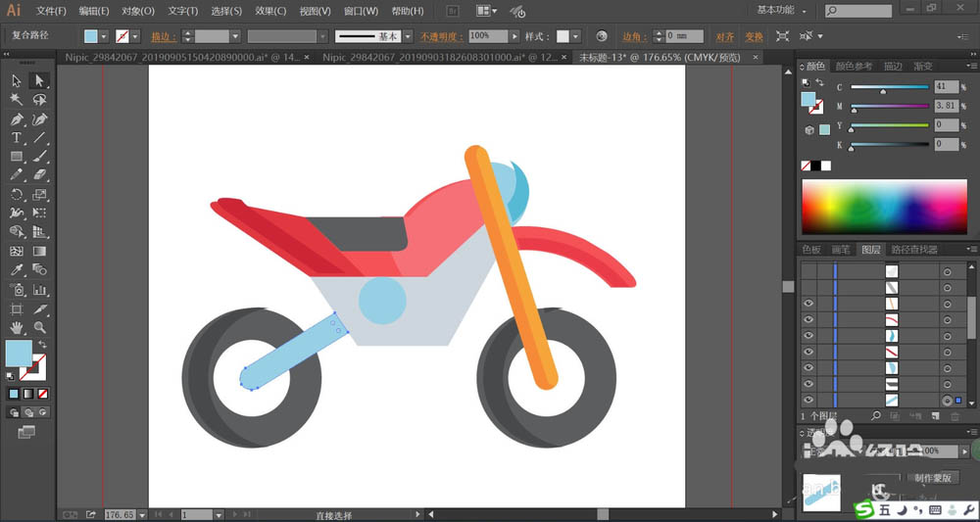
Task: Select the Type tool
Action: tap(17, 138)
